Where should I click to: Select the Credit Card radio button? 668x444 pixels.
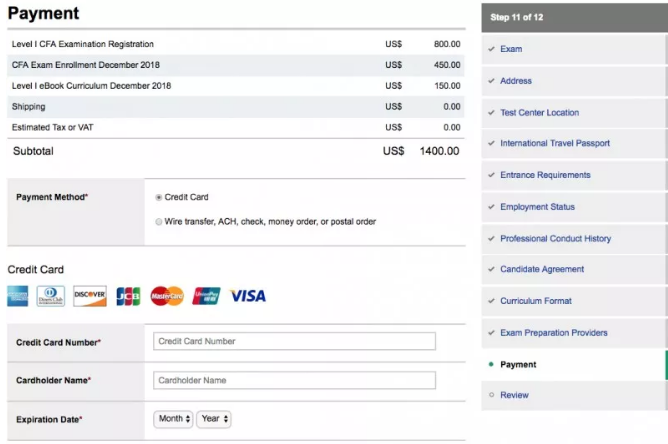tap(159, 198)
